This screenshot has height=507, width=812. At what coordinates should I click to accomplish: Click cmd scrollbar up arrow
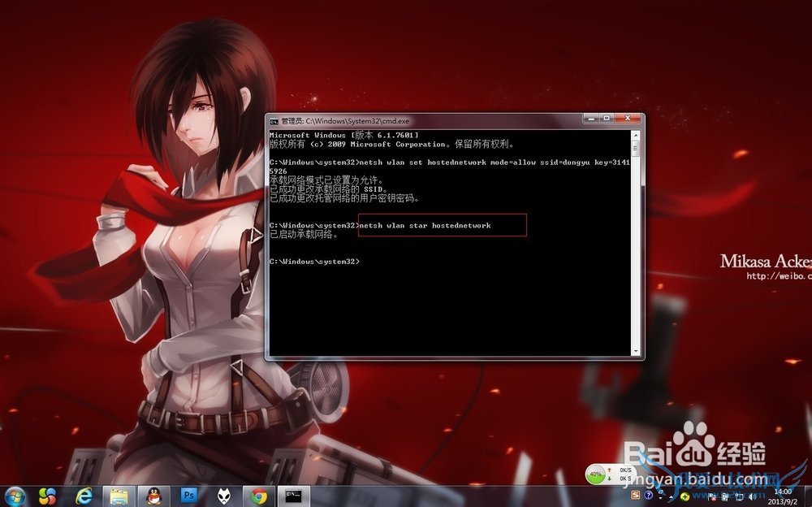tap(636, 136)
